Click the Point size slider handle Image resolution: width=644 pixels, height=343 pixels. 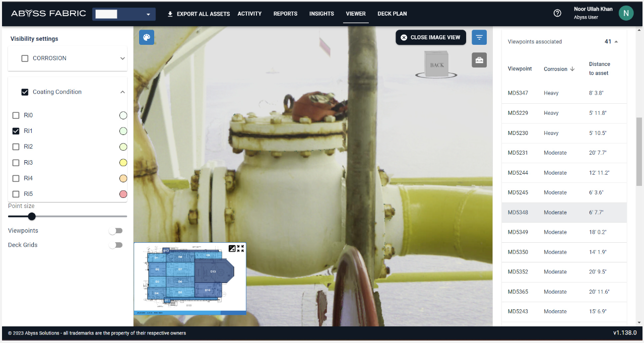coord(32,217)
